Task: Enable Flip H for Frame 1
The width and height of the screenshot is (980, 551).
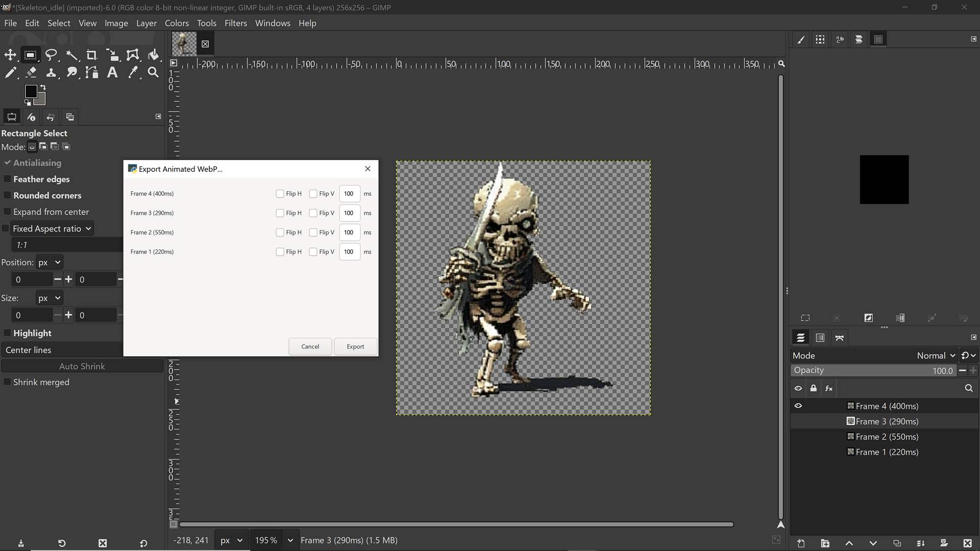Action: (280, 252)
